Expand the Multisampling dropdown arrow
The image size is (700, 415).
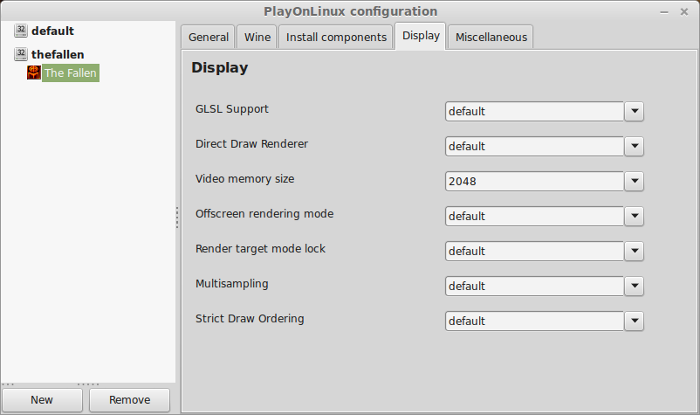point(634,286)
